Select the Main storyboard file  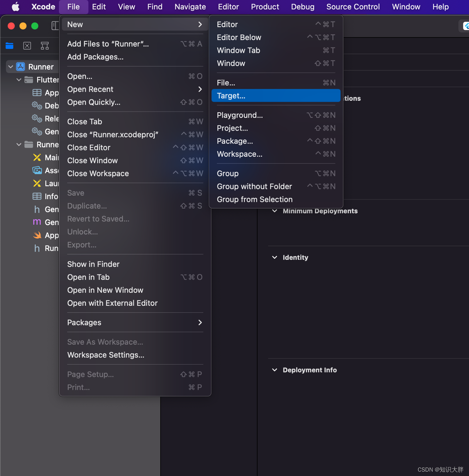50,157
